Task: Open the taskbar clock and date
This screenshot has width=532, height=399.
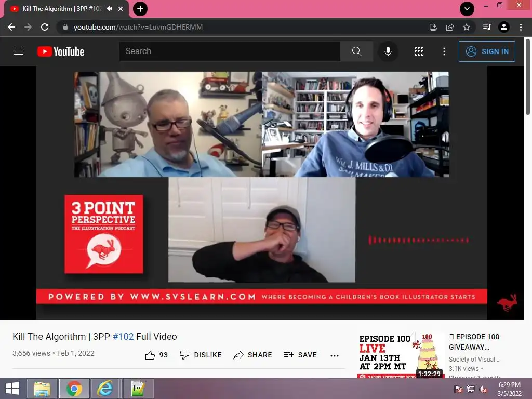Action: point(509,389)
